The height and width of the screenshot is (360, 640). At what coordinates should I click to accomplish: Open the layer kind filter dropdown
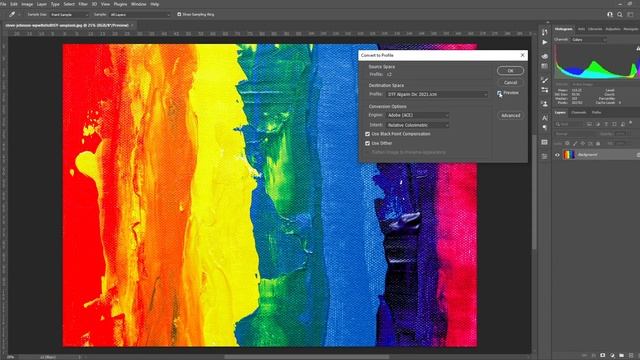[569, 124]
